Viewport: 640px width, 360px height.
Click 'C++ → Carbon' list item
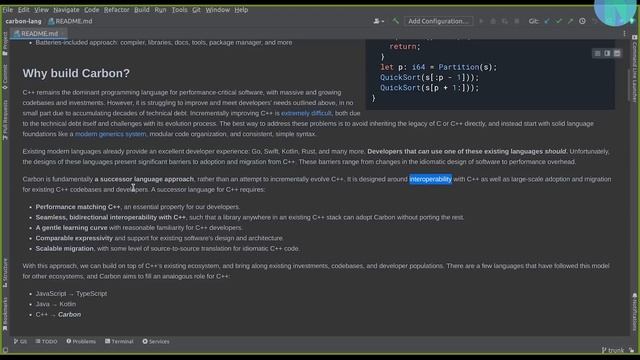[58, 315]
